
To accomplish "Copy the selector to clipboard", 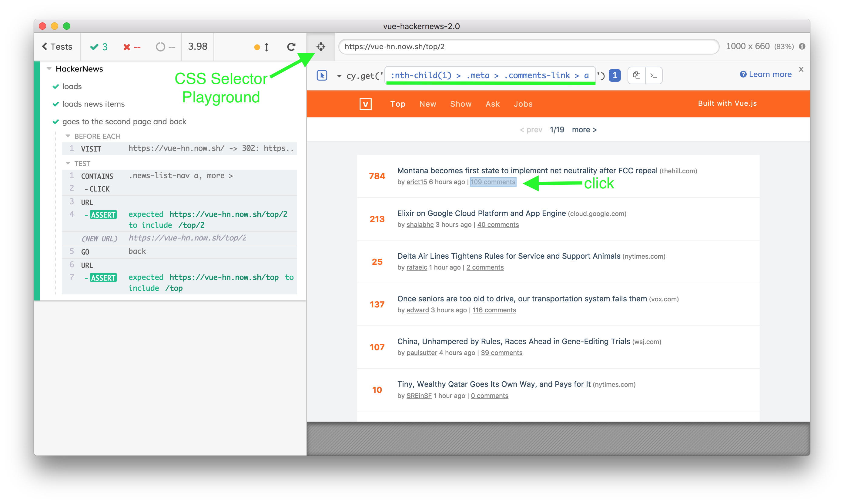I will click(636, 75).
